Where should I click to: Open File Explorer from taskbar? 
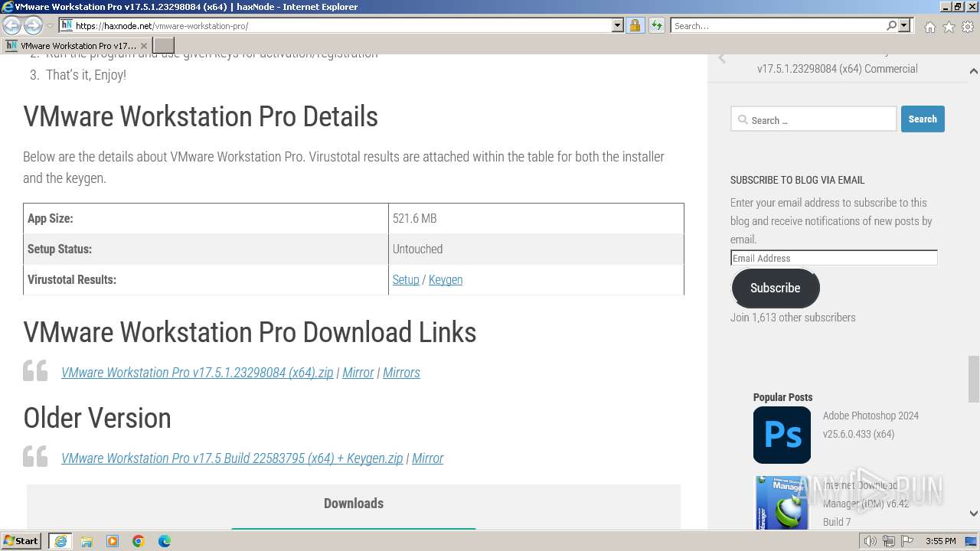click(x=87, y=541)
